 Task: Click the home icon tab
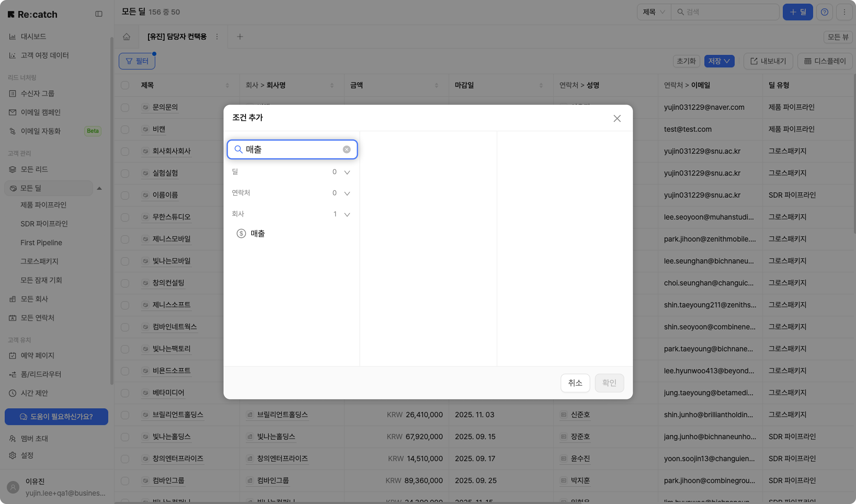tap(126, 37)
